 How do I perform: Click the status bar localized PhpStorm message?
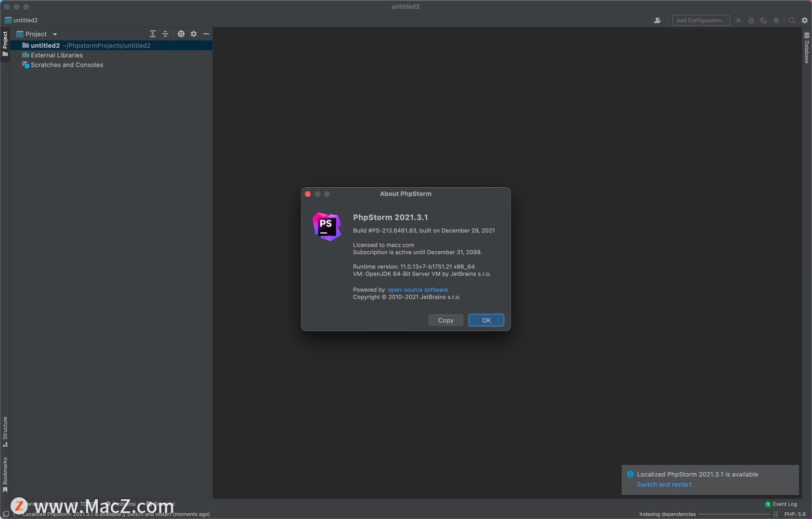116,514
